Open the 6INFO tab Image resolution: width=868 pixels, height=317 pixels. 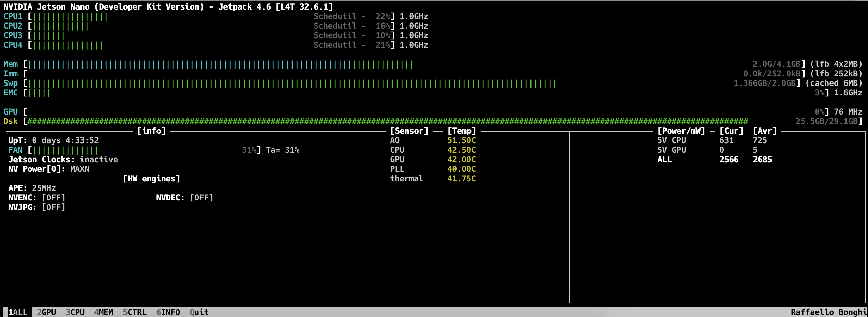(168, 312)
